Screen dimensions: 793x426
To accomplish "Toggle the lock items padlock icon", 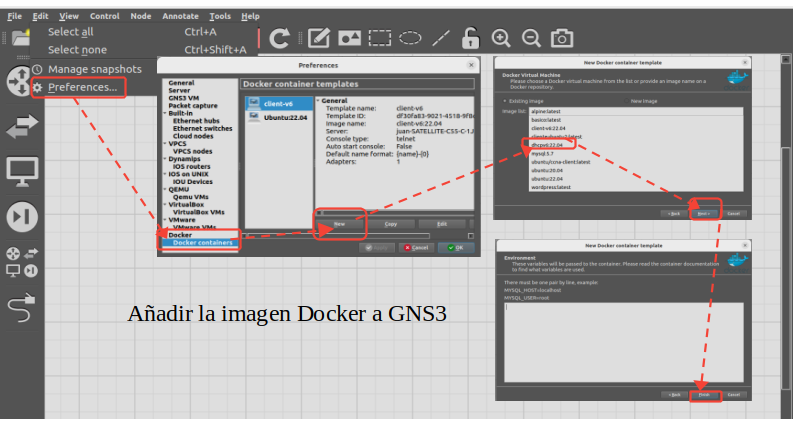I will pos(471,38).
